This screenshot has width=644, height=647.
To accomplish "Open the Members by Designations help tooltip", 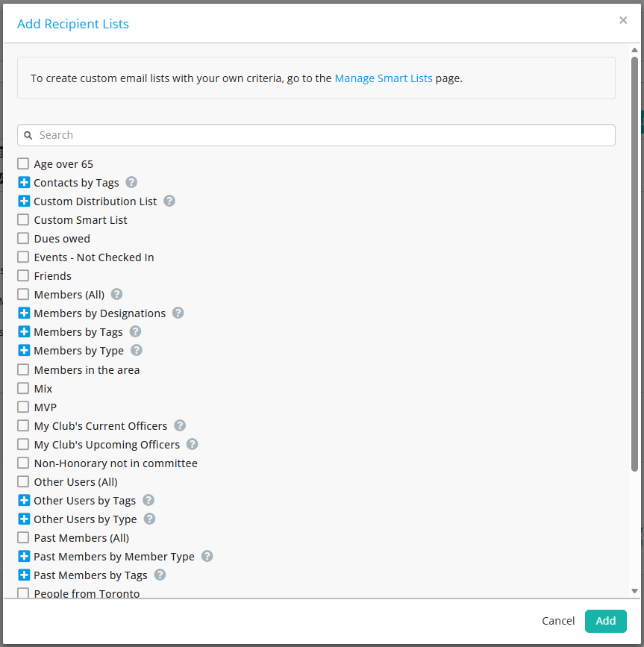I will [178, 313].
